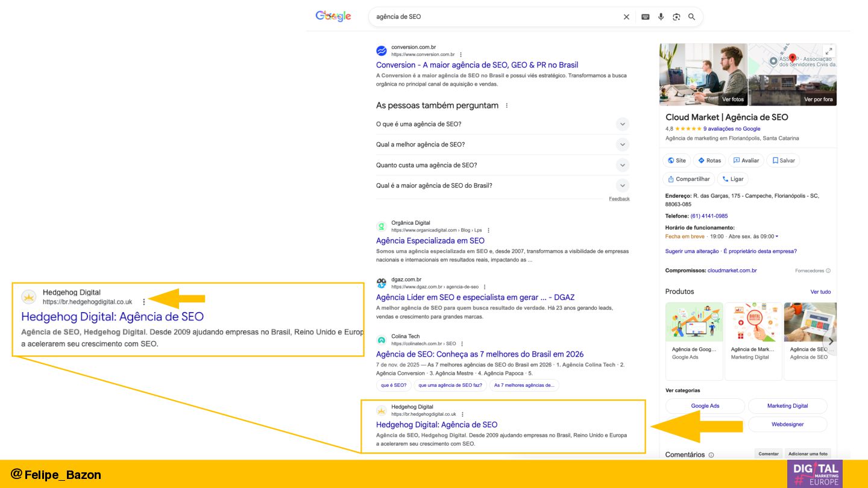Image resolution: width=868 pixels, height=488 pixels.
Task: Open Ver por fora street view thumbnail
Action: [793, 91]
